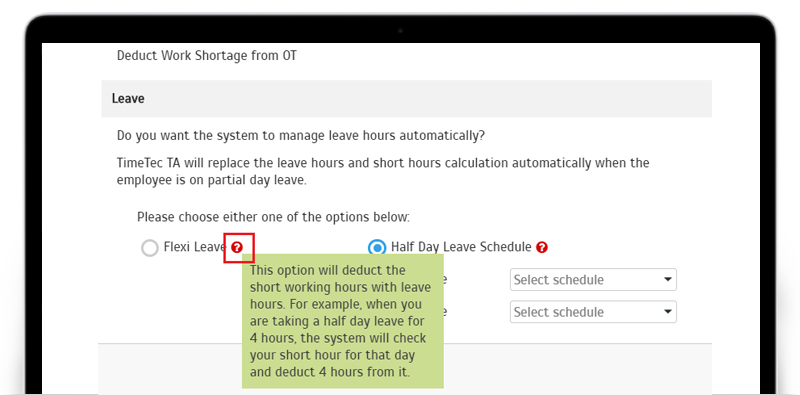This screenshot has height=395, width=800.
Task: Select the Flexi Leave radio button
Action: pos(149,248)
